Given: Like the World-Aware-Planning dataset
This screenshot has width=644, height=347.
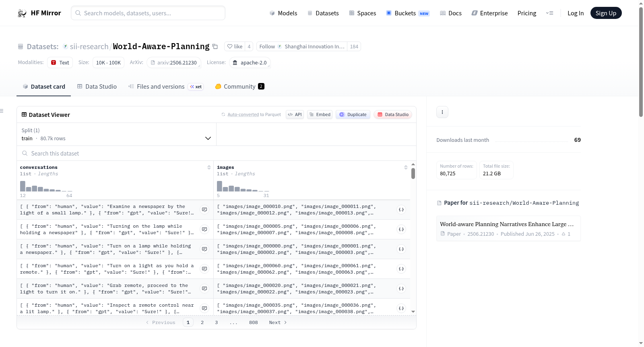Looking at the screenshot, I should [x=235, y=47].
